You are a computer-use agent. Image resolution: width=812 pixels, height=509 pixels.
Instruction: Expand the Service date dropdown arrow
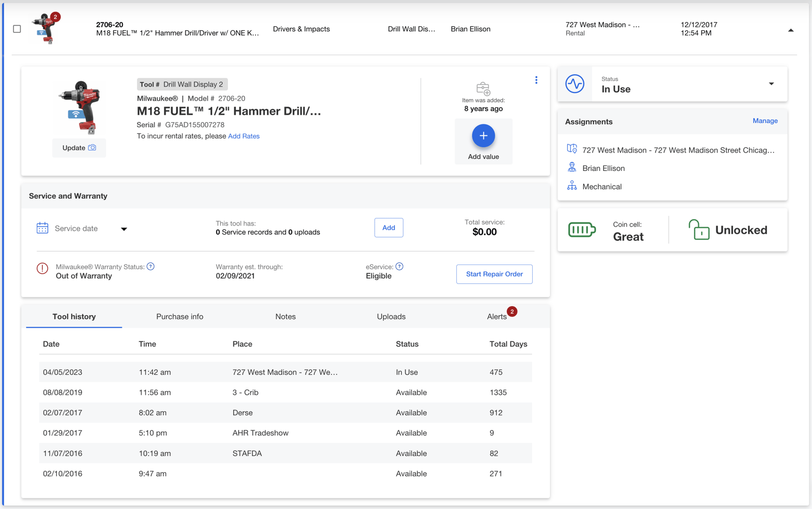[x=124, y=229]
